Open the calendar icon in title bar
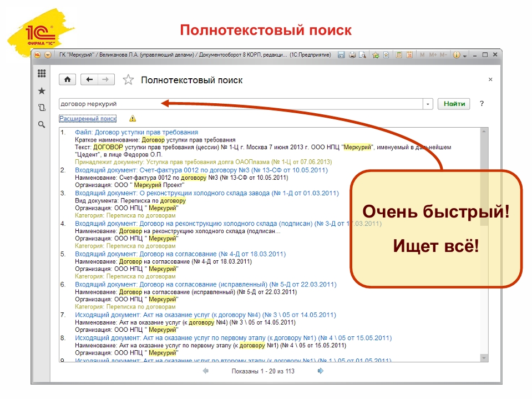532x399 pixels. tap(409, 55)
